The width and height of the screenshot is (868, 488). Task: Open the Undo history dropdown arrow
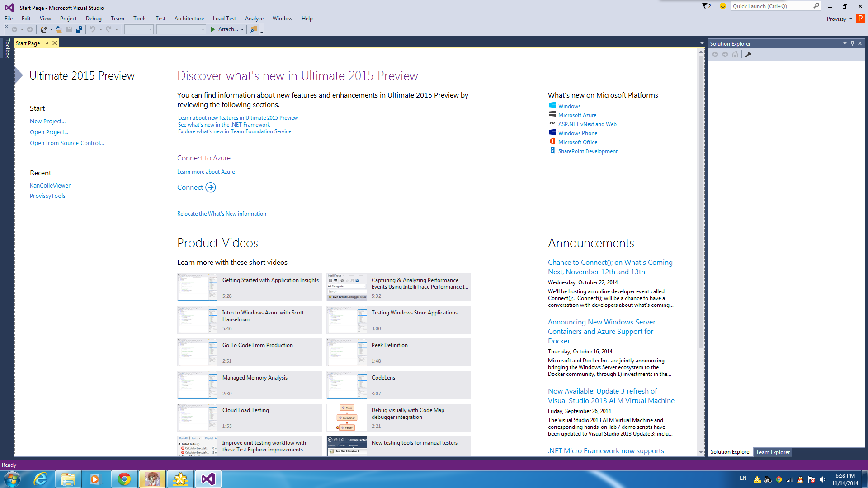coord(100,29)
